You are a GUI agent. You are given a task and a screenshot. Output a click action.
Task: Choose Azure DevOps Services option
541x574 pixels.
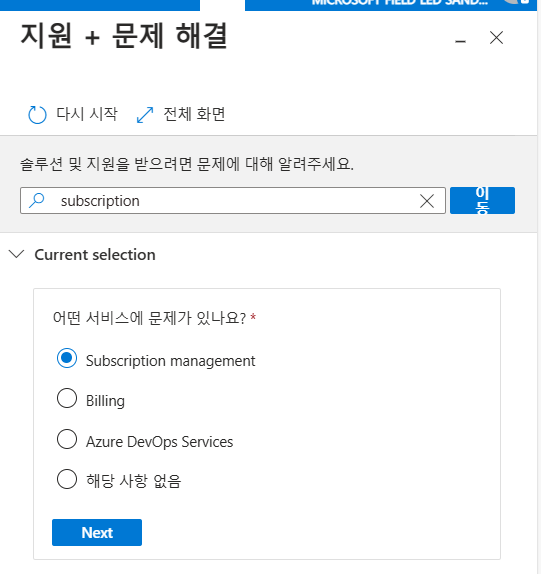point(67,439)
